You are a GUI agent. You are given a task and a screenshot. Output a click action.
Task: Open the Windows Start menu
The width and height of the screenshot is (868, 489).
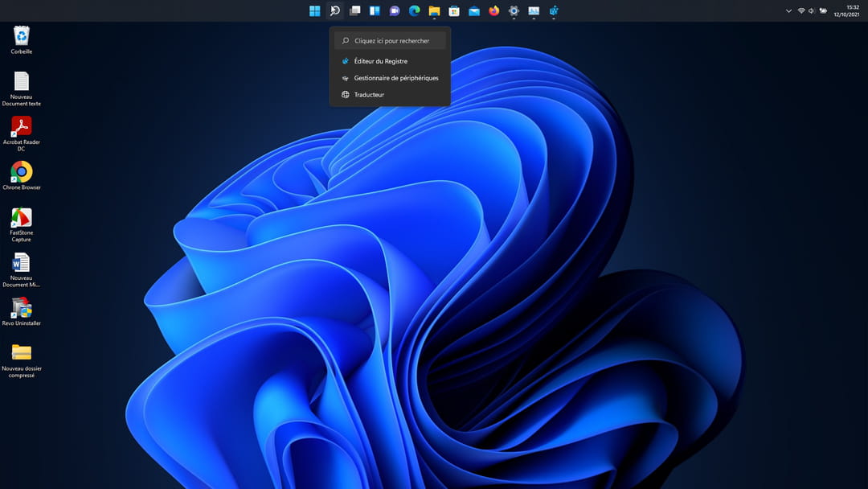pyautogui.click(x=314, y=10)
